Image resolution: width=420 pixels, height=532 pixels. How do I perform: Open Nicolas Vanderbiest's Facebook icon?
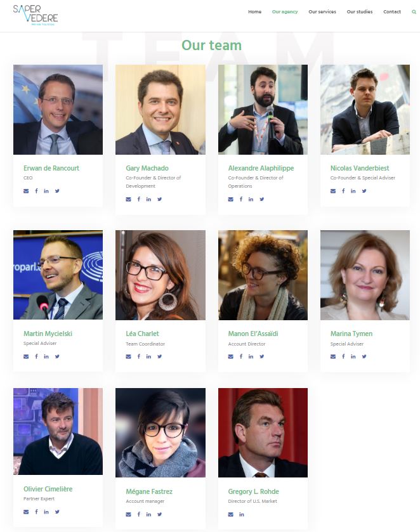(x=343, y=191)
